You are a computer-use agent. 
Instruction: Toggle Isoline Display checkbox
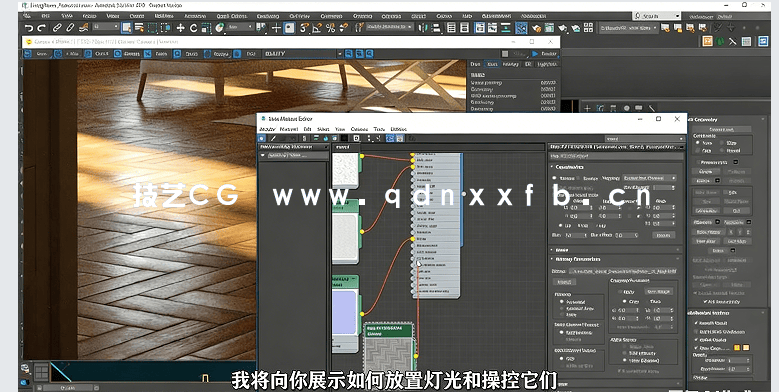click(x=696, y=340)
